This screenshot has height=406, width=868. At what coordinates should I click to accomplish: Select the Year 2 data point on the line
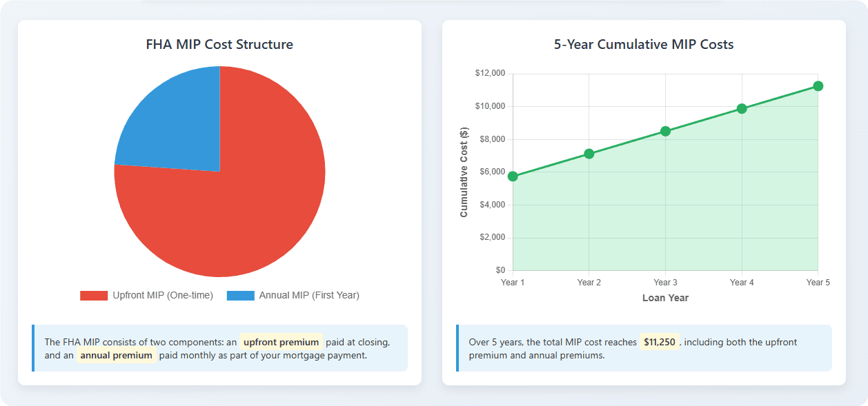589,154
